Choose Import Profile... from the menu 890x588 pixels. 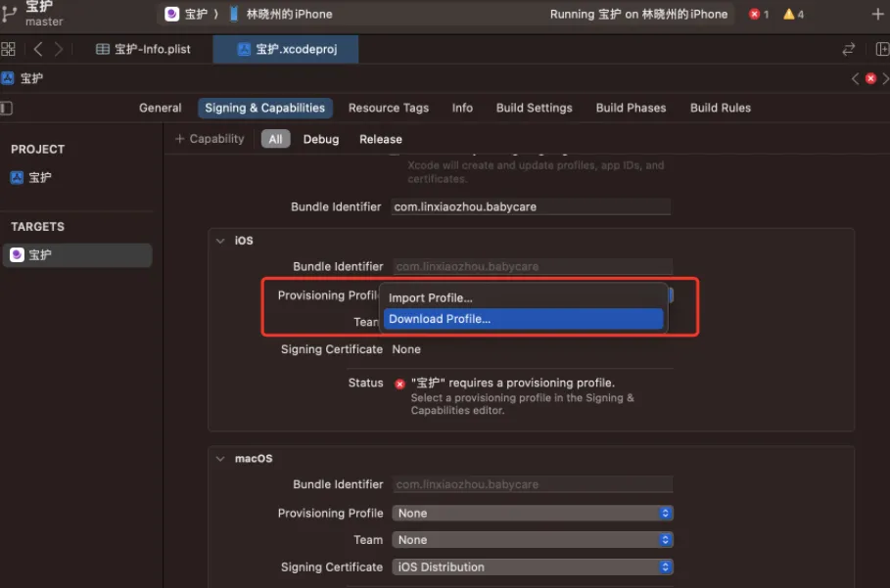(x=523, y=297)
